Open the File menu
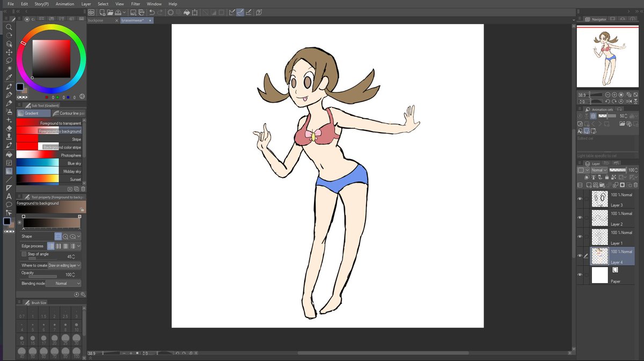644x361 pixels. click(11, 4)
